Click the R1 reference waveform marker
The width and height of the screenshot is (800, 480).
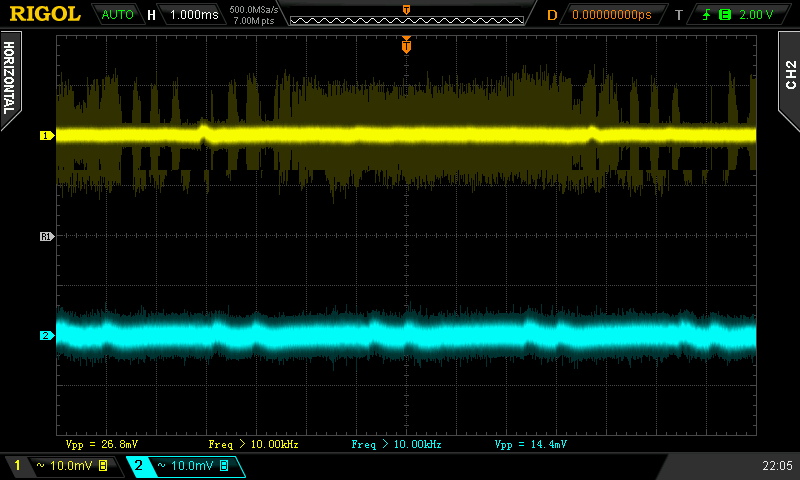click(x=47, y=236)
